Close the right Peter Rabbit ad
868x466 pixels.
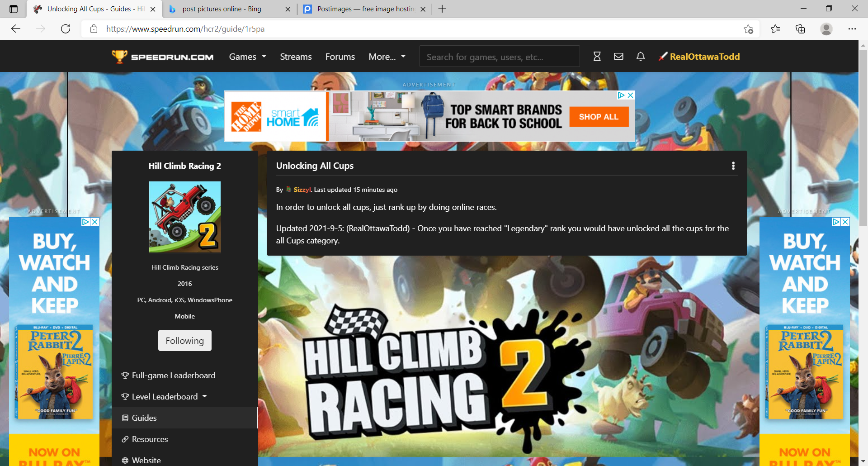[x=845, y=222]
